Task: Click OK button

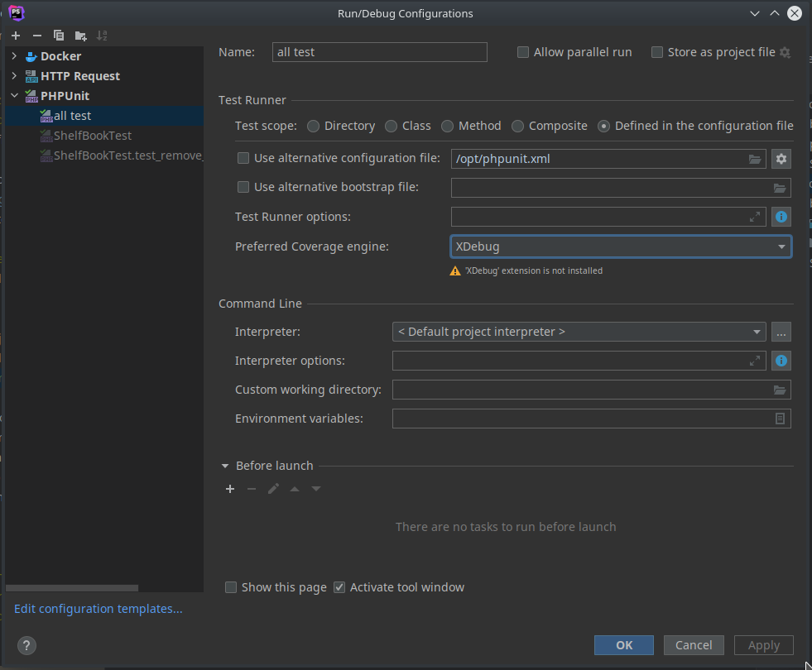Action: point(624,645)
